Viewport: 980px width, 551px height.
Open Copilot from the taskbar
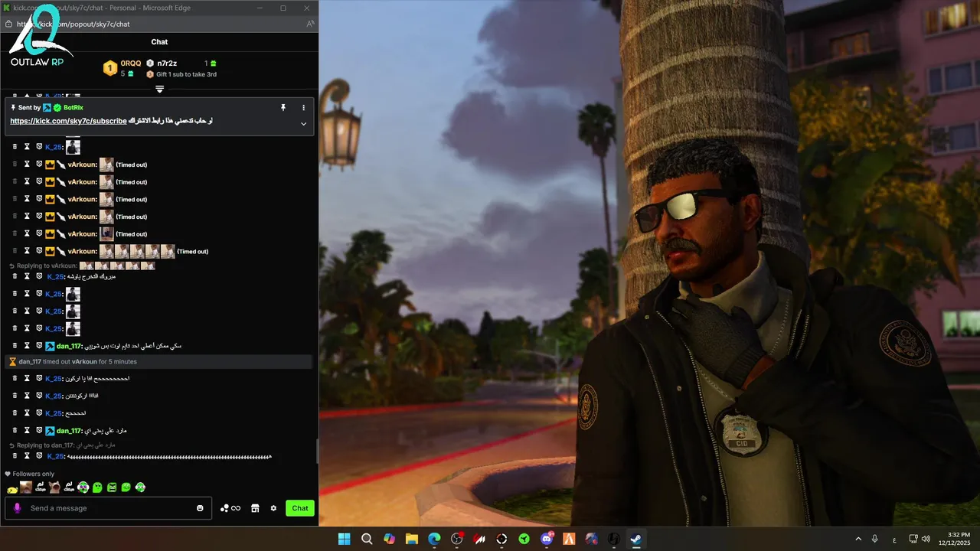tap(389, 539)
